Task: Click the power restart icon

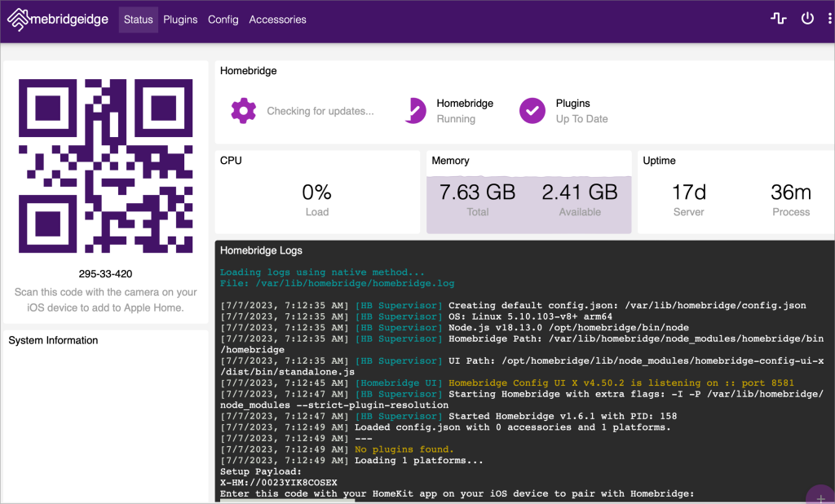Action: pos(807,19)
